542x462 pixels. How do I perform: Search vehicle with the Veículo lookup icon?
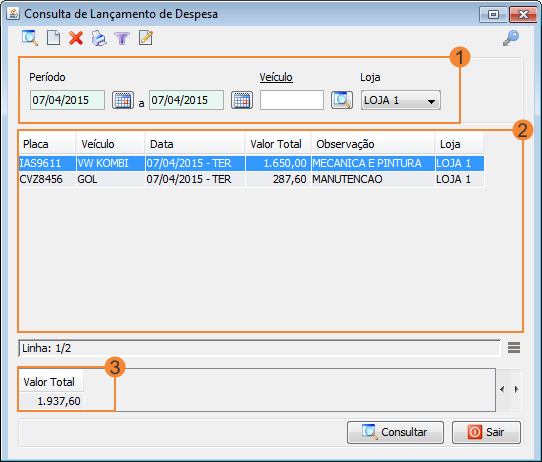[342, 100]
